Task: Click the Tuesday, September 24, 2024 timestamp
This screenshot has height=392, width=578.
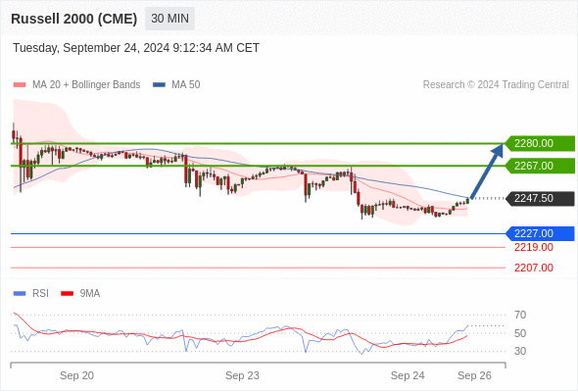Action: pyautogui.click(x=136, y=48)
